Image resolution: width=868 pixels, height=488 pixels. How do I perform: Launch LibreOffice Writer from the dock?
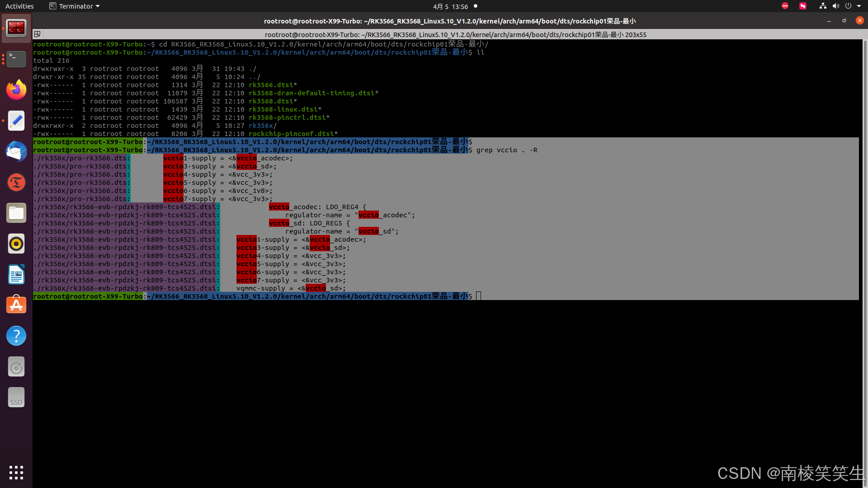(16, 275)
